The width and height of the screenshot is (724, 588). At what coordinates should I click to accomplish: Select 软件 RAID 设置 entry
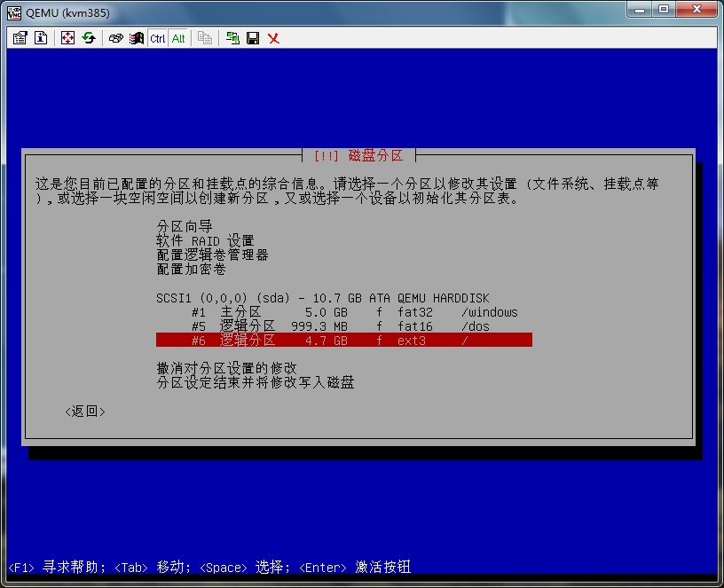[x=206, y=241]
